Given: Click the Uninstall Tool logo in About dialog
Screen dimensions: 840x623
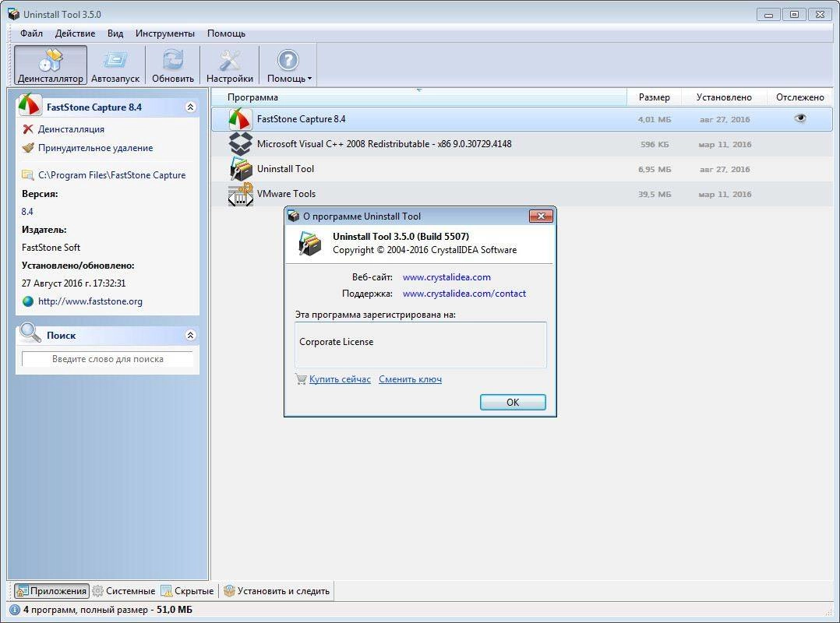Looking at the screenshot, I should tap(309, 244).
